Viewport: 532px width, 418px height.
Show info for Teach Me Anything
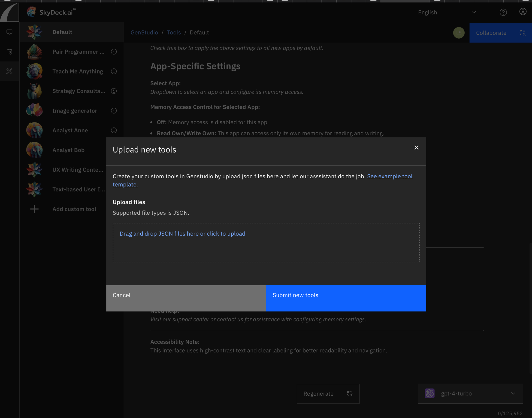(x=114, y=71)
